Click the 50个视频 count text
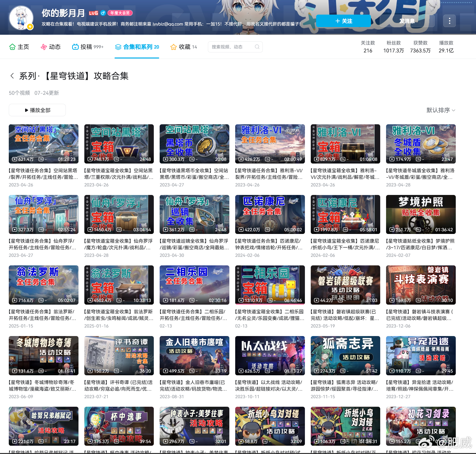 19,93
